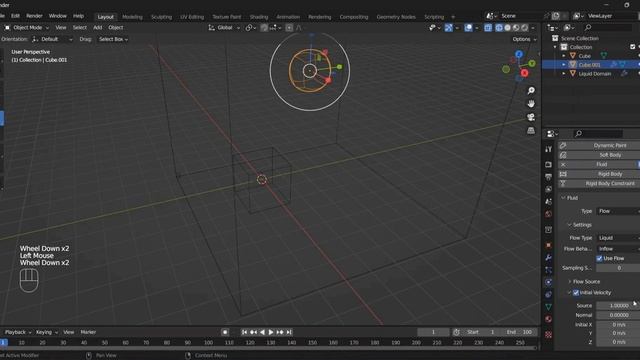Click the Rigid Body Constraint button

tap(599, 184)
